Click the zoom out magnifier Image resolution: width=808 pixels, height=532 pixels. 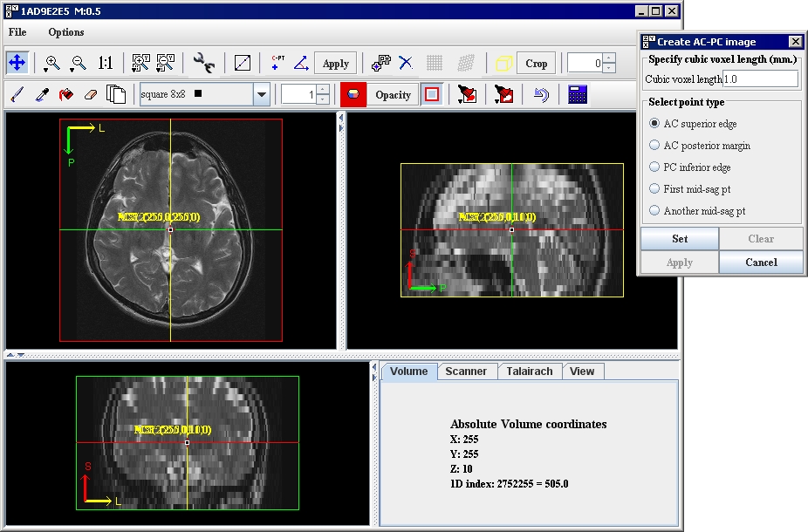pyautogui.click(x=79, y=63)
